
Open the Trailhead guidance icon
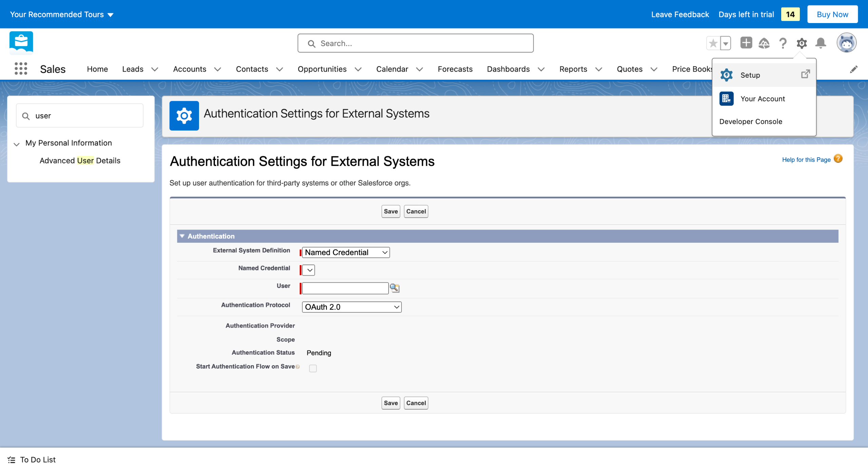pos(764,43)
